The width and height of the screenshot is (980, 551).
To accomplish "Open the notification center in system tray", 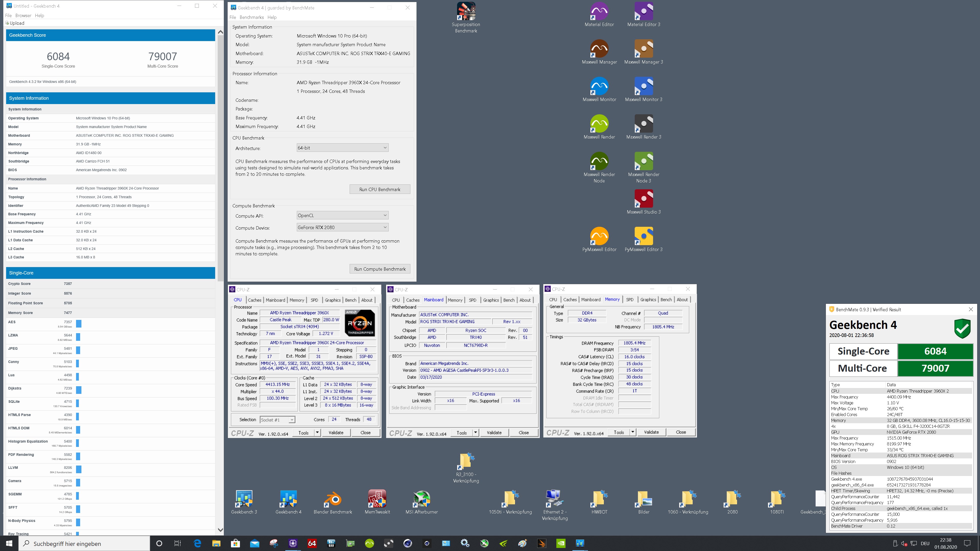I will tap(967, 543).
